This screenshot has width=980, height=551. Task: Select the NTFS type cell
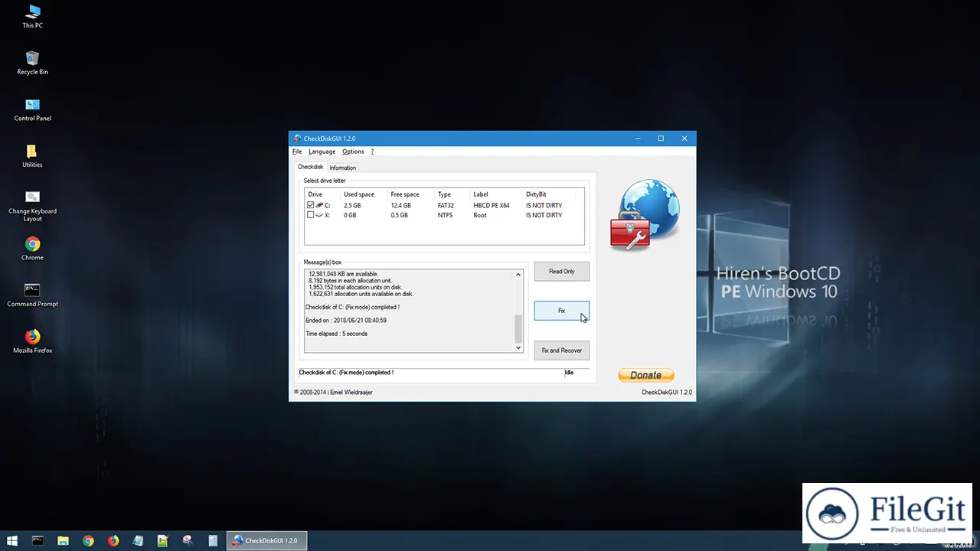pos(445,215)
